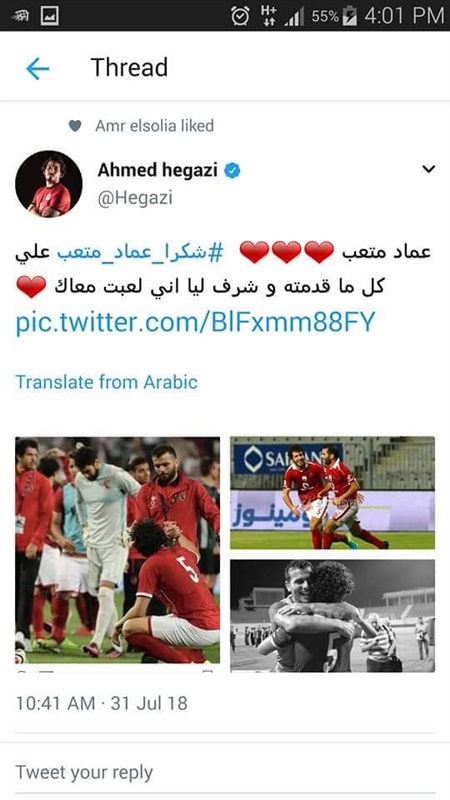Open the tweet options chevron
Image resolution: width=450 pixels, height=800 pixels.
click(x=429, y=169)
